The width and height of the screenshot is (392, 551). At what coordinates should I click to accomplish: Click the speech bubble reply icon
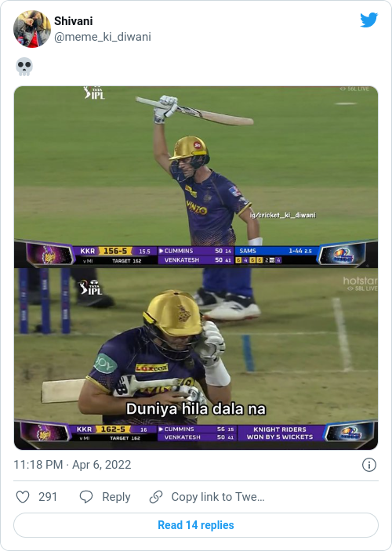(86, 497)
